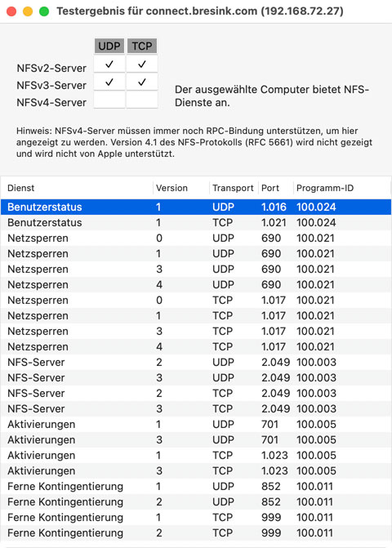The height and width of the screenshot is (548, 392).
Task: Sort by the Programm-ID column header
Action: pos(341,188)
